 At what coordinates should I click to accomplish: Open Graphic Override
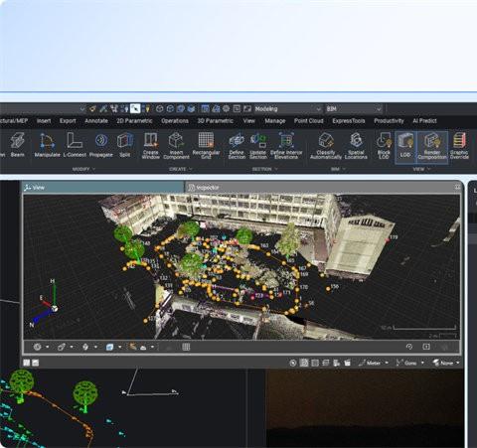(x=459, y=146)
